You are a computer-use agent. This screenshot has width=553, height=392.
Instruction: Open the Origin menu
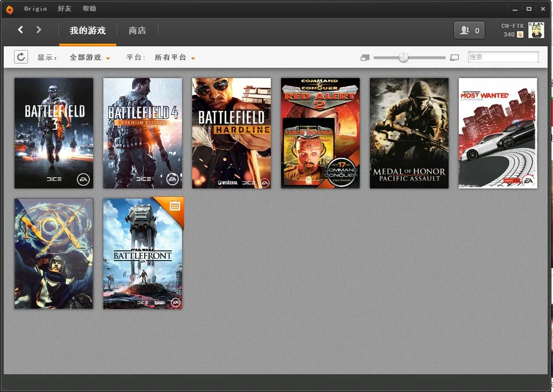pyautogui.click(x=36, y=9)
